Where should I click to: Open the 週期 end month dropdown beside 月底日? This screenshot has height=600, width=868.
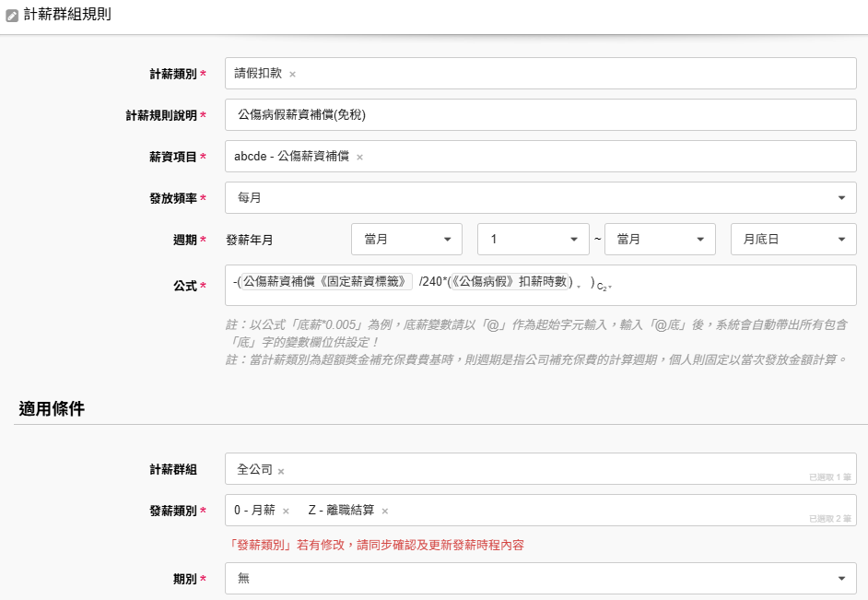click(659, 239)
